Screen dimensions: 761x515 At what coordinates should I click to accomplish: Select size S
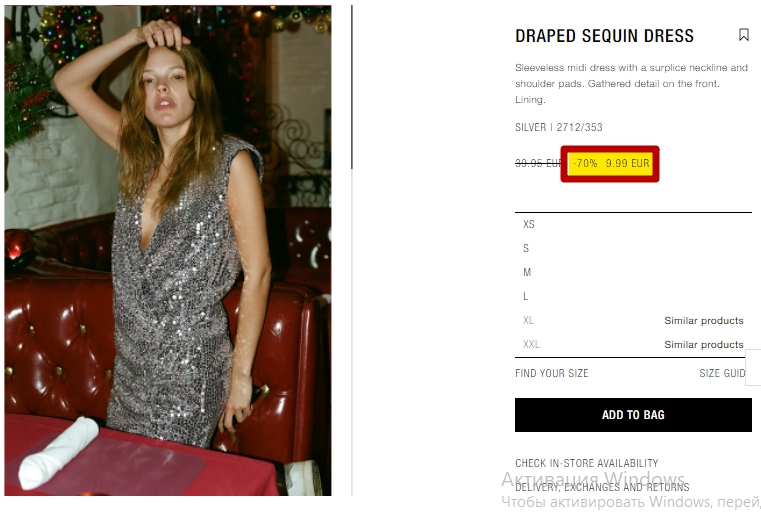tap(633, 248)
